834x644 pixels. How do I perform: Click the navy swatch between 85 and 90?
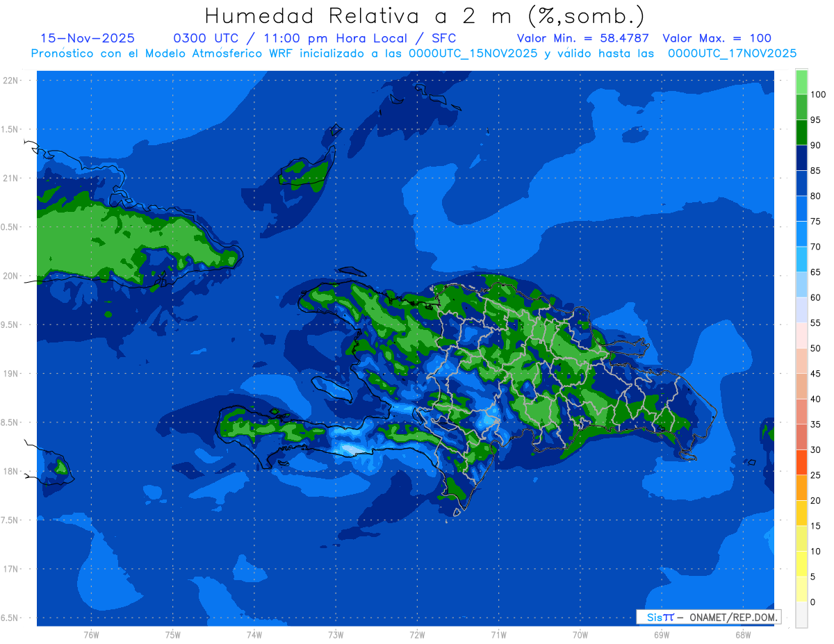coord(801,158)
